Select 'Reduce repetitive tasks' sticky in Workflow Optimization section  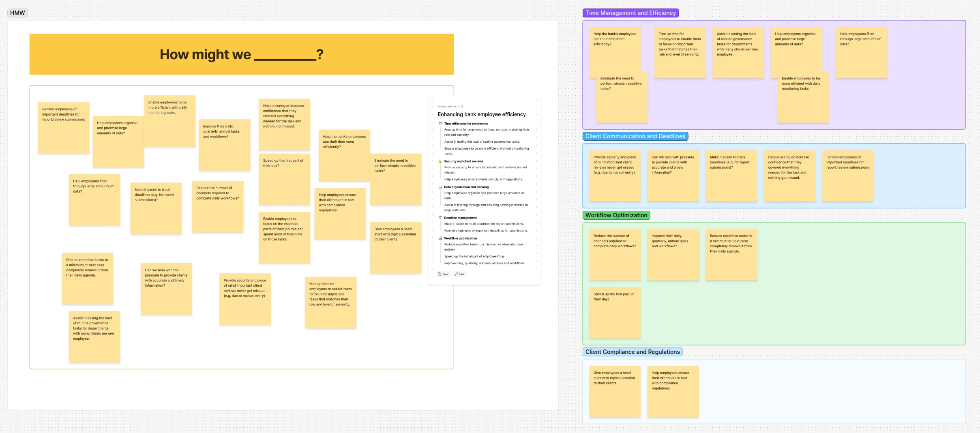click(731, 255)
